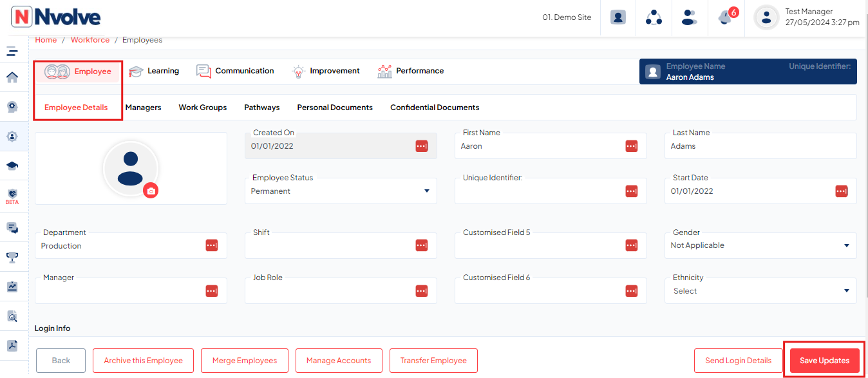The width and height of the screenshot is (868, 378).
Task: Open the Employee Status dropdown
Action: (426, 191)
